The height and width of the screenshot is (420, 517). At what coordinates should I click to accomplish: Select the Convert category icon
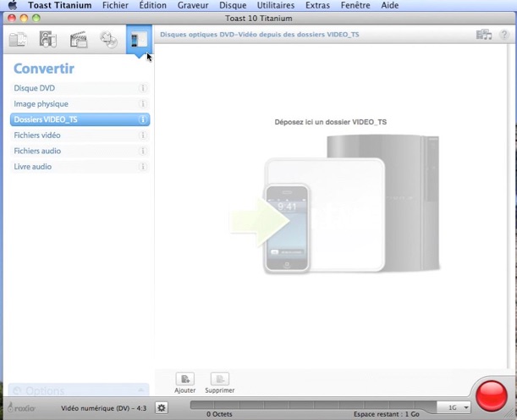click(139, 40)
